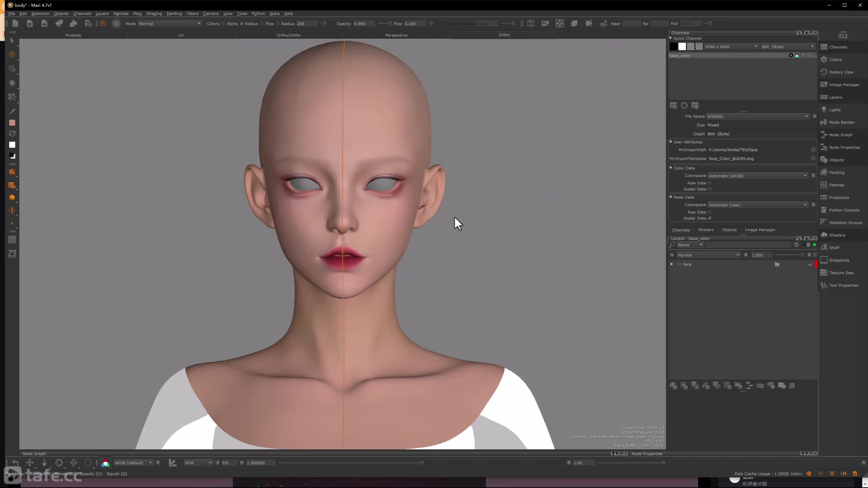
Task: Open the Filters menu
Action: 192,14
